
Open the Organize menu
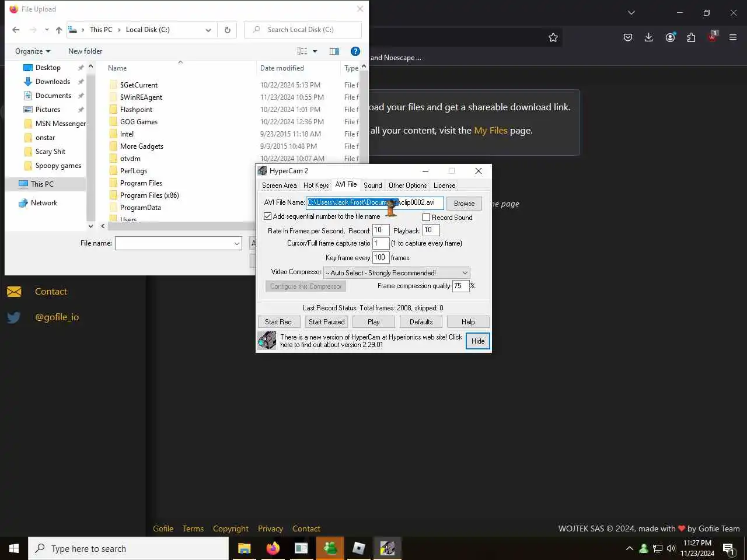[x=33, y=51]
